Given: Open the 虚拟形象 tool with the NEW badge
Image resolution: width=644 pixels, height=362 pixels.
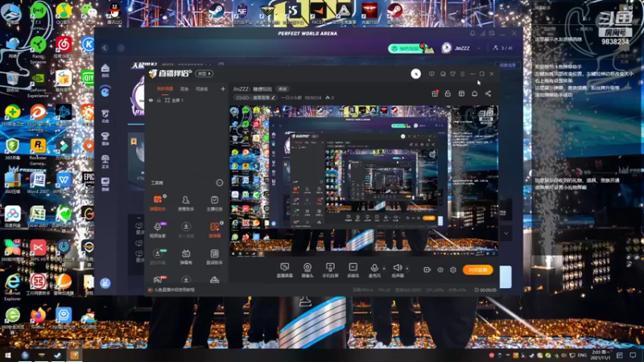Looking at the screenshot, I should coord(157,257).
